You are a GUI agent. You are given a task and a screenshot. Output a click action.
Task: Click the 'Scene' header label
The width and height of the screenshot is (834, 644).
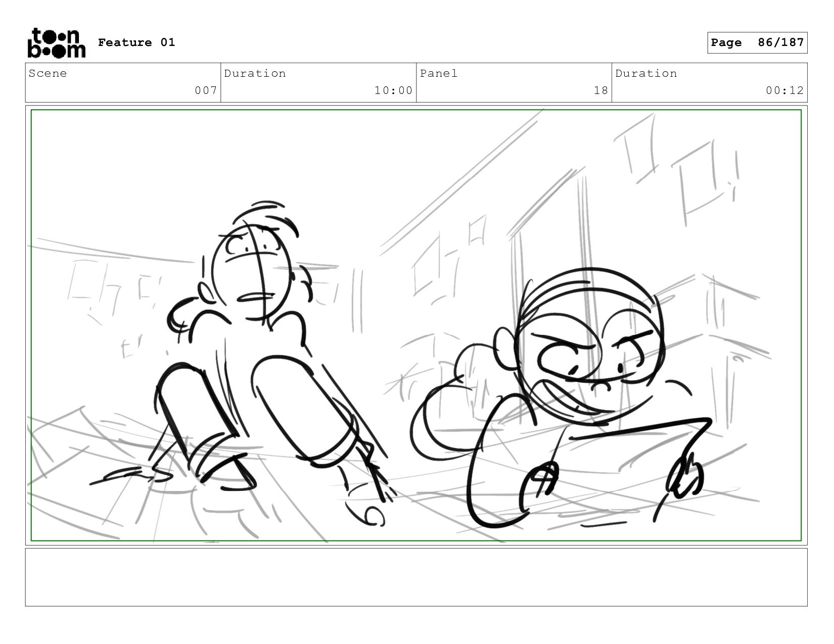pyautogui.click(x=48, y=73)
